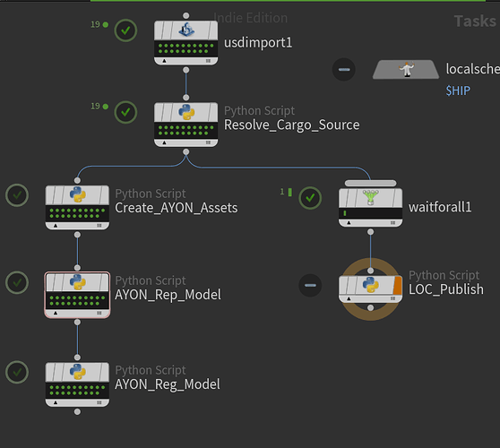Click the minus status badge beside LOC_Publish

[x=310, y=286]
